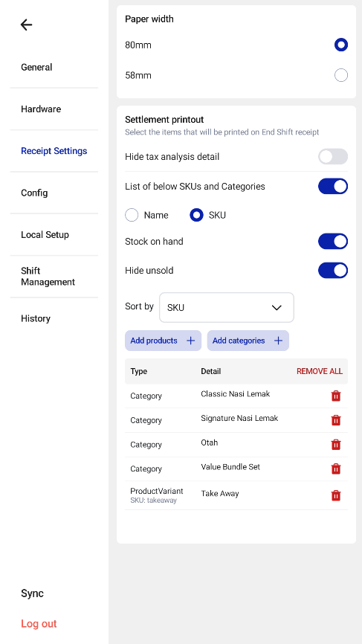The width and height of the screenshot is (362, 644).
Task: Toggle List of below SKUs and Categories
Action: [x=333, y=186]
